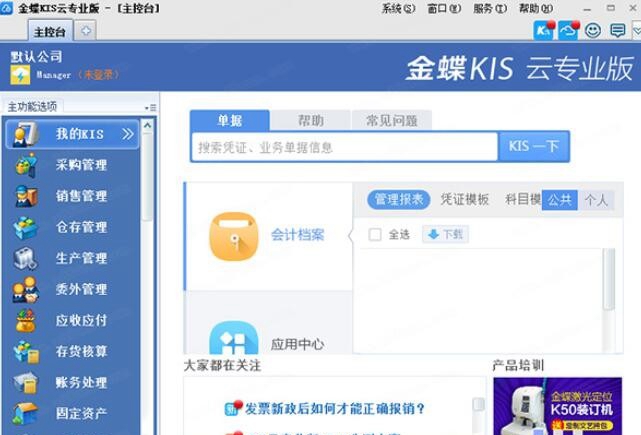Image resolution: width=641 pixels, height=435 pixels.
Task: Open article 发票新政后如何才能正确报销
Action: [334, 408]
